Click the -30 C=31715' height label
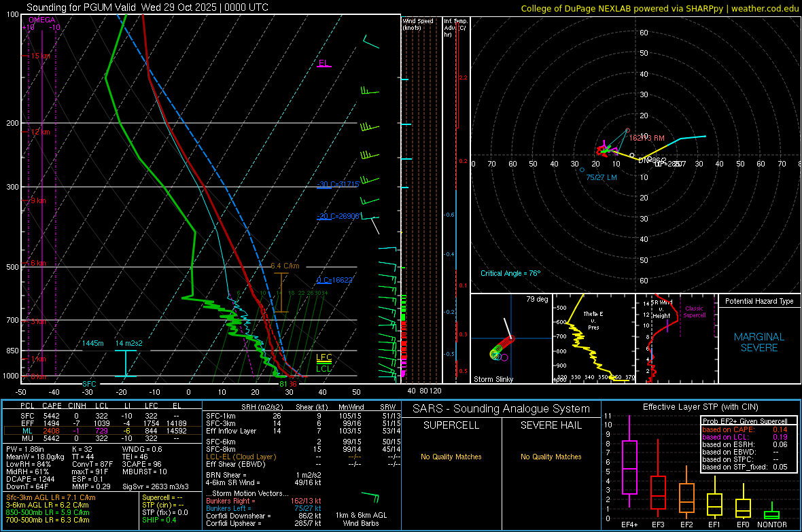This screenshot has width=802, height=532. 338,184
